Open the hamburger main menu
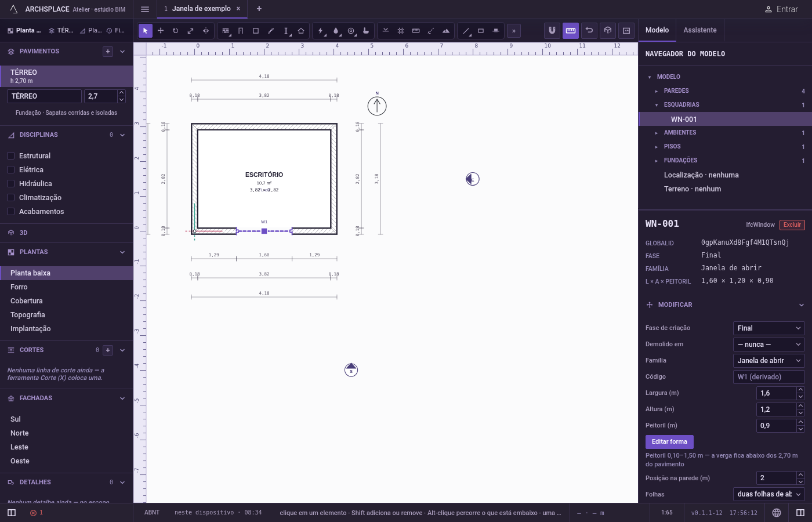The image size is (812, 522). click(145, 9)
